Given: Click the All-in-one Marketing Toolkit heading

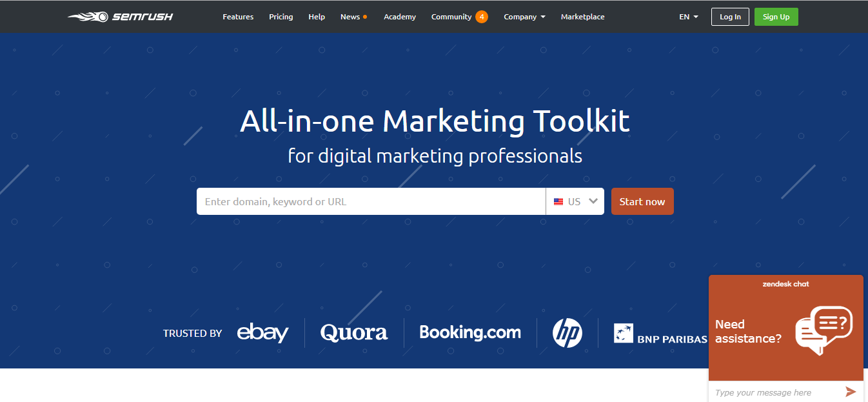Looking at the screenshot, I should pos(435,121).
